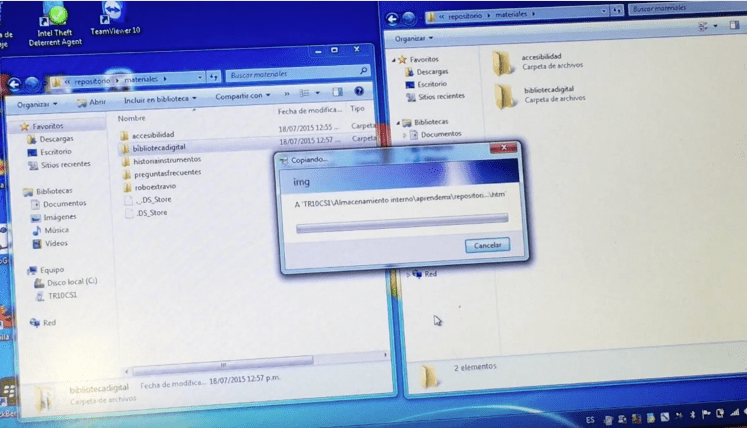
Task: Select roboextravio folder
Action: [150, 187]
